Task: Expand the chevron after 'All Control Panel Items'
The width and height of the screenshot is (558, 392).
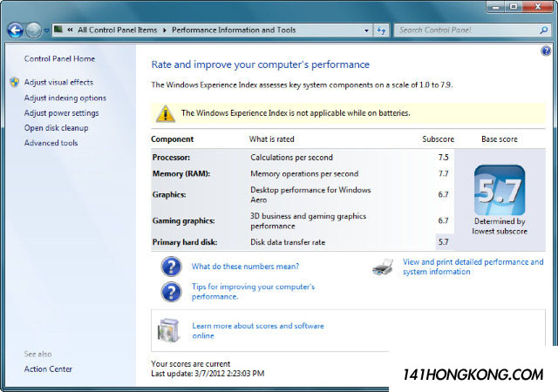Action: point(165,30)
